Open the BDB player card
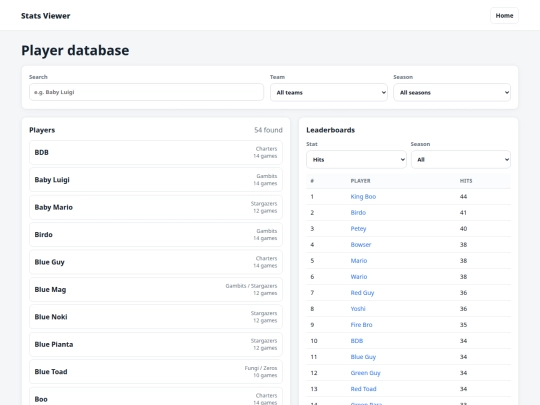This screenshot has height=405, width=540. coord(156,152)
